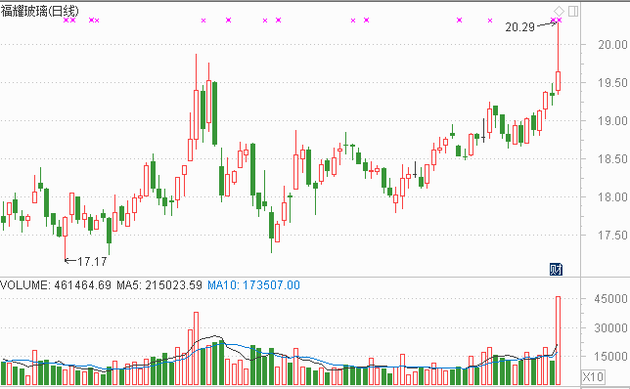The image size is (630, 389).
Task: Select the tallest volume bar at far right
Action: pos(558,341)
